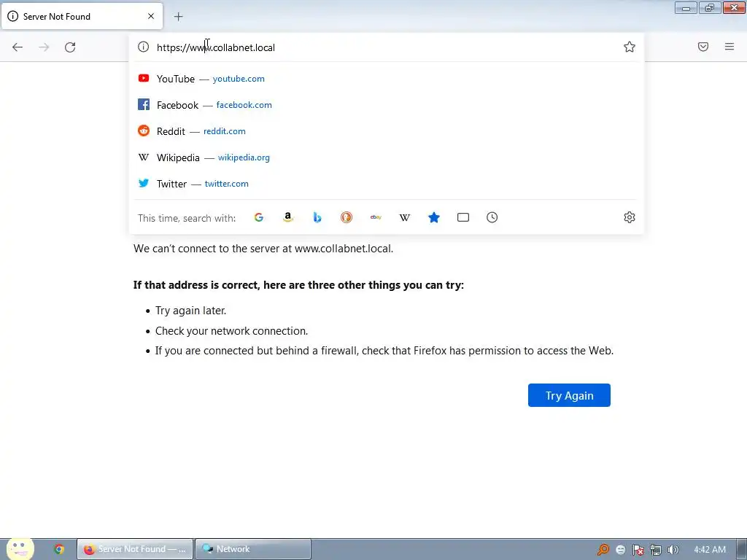Click the round gray tray icon

[620, 550]
